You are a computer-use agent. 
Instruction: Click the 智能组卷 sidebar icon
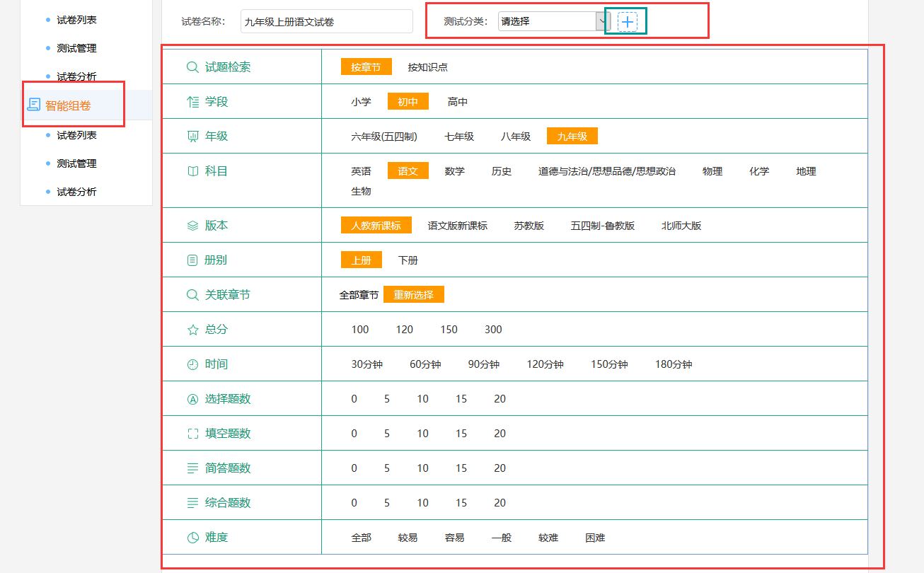[33, 105]
